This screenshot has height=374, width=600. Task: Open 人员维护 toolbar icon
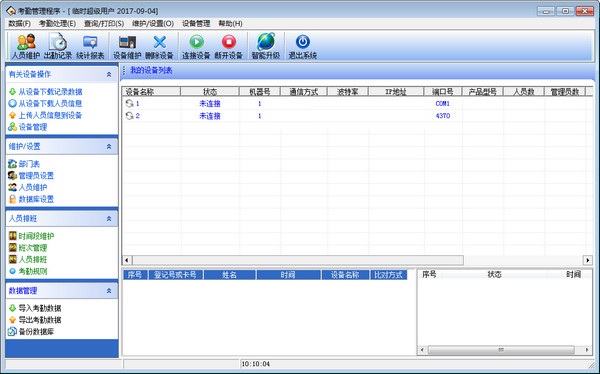26,42
